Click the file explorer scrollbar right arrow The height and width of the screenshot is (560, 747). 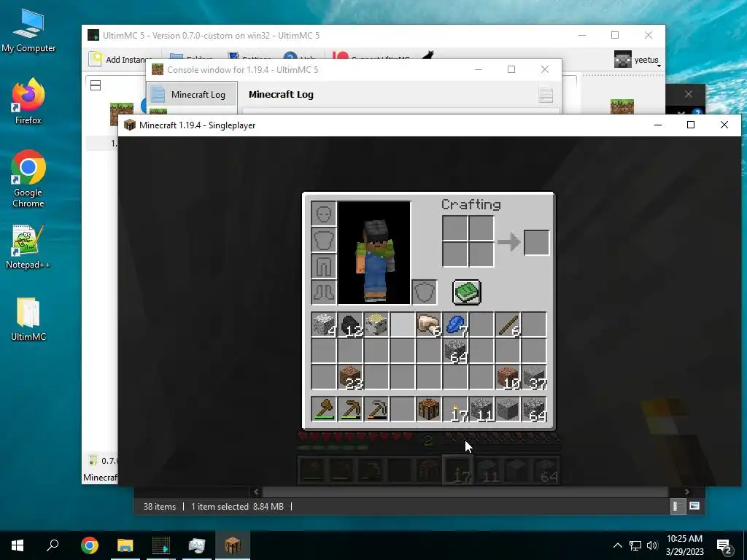686,491
